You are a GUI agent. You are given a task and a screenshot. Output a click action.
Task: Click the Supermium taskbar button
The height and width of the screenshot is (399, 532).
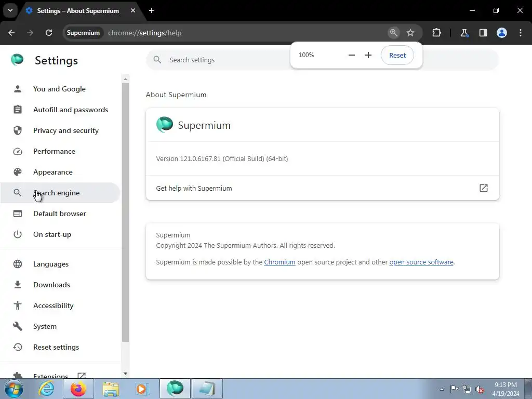point(175,389)
